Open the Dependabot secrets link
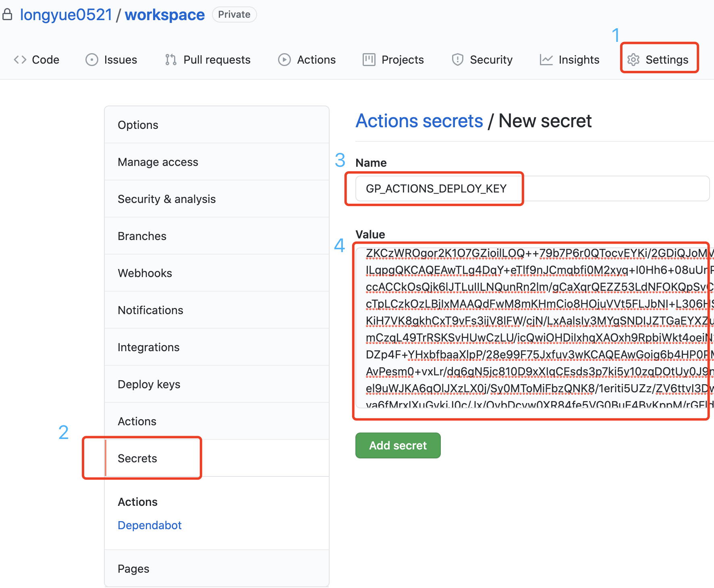The height and width of the screenshot is (588, 714). click(x=149, y=525)
